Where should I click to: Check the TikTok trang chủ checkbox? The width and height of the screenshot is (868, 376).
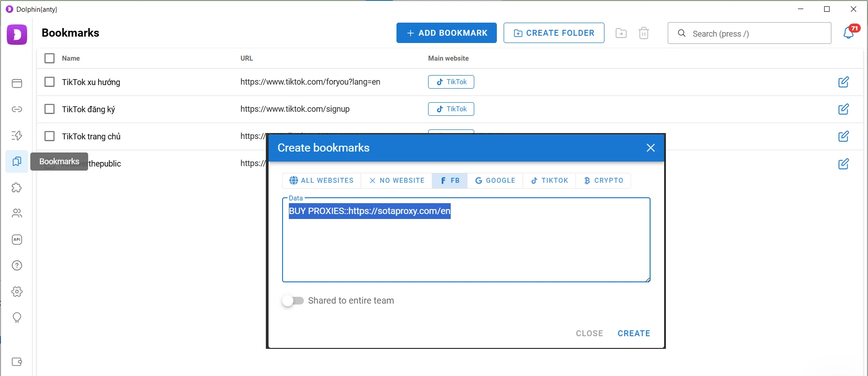tap(50, 136)
